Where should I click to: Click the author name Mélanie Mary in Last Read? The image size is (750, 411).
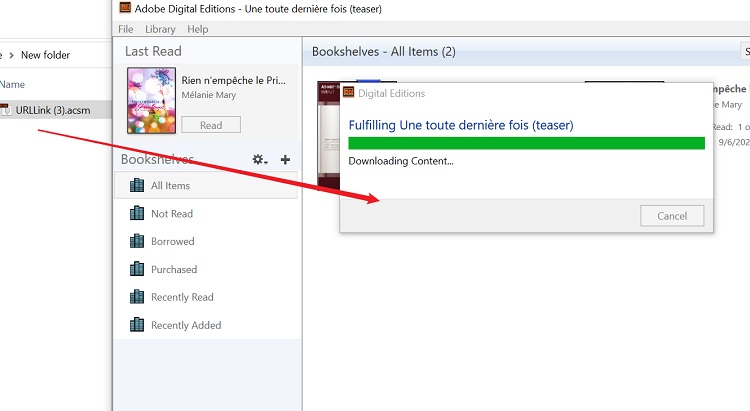[x=209, y=95]
